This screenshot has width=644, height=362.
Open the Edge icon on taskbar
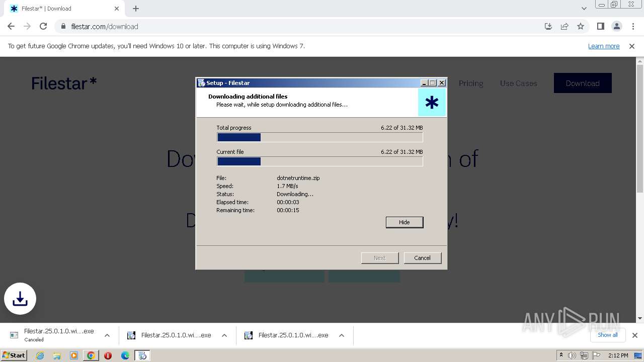pyautogui.click(x=125, y=355)
